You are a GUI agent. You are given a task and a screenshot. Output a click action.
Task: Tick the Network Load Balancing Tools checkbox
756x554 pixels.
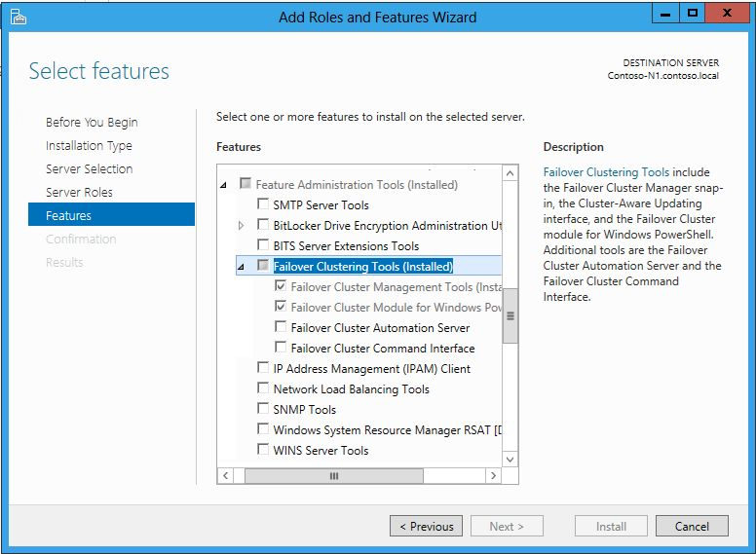[x=263, y=389]
